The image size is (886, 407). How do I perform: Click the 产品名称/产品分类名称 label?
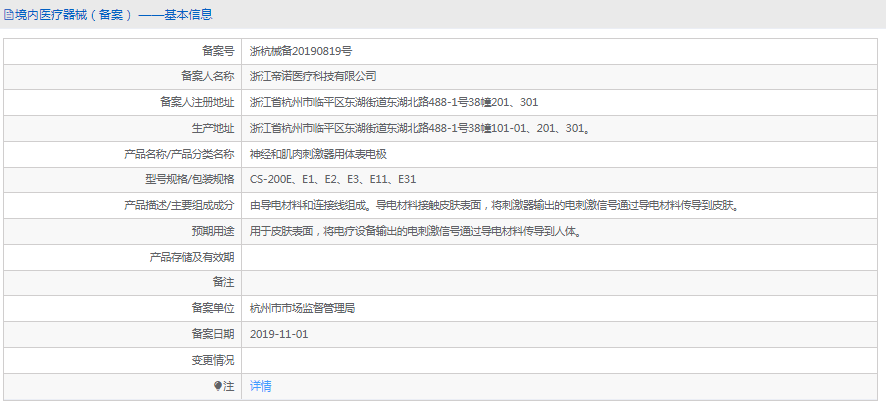click(179, 154)
